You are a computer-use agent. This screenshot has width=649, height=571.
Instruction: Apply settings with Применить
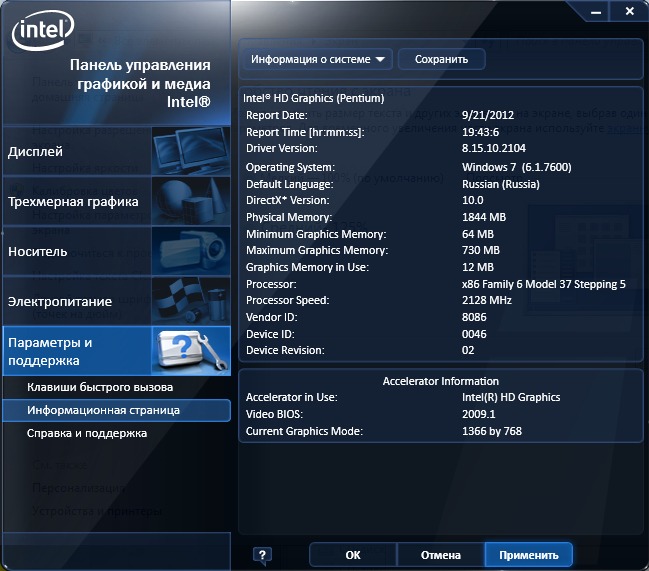pyautogui.click(x=529, y=555)
